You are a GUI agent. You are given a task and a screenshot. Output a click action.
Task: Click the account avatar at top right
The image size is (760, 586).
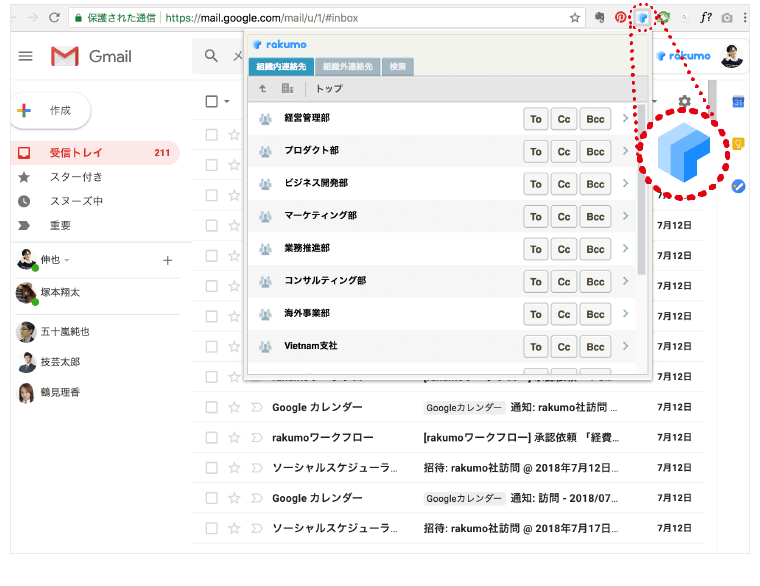[x=731, y=56]
